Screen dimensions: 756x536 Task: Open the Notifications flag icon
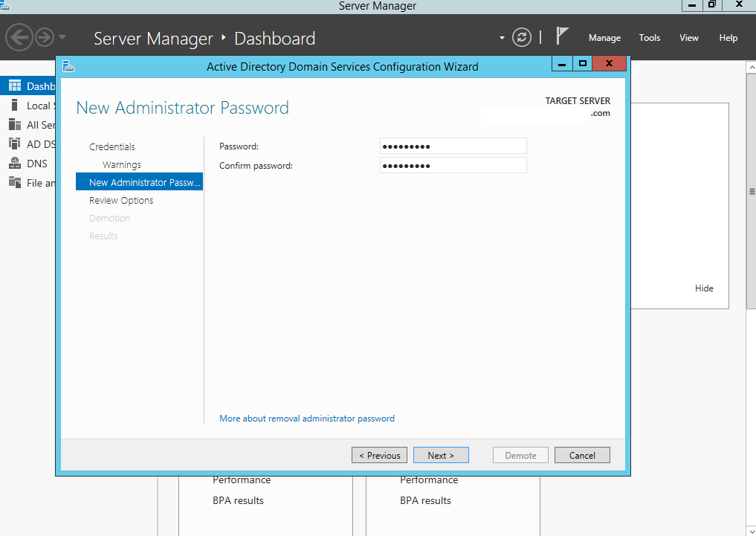(562, 34)
